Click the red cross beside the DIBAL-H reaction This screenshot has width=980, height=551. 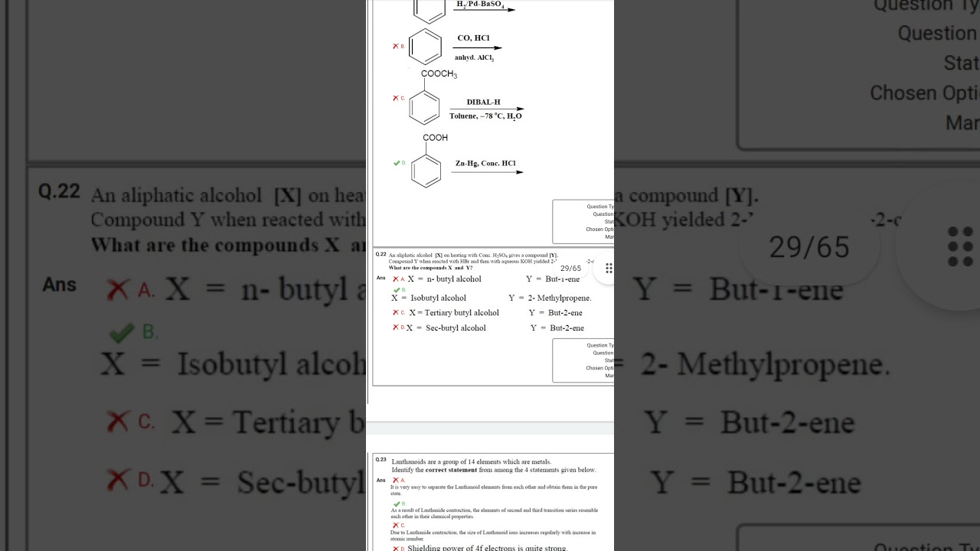pos(396,98)
